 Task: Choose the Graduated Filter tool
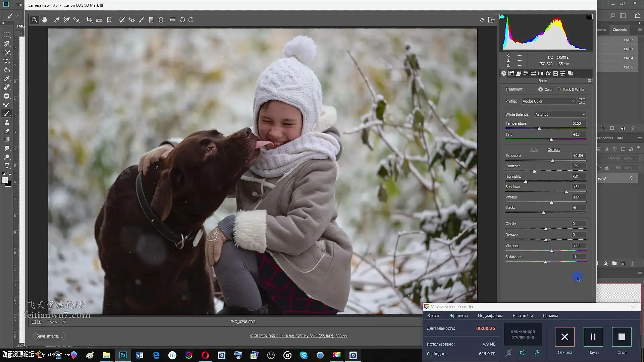(151, 20)
